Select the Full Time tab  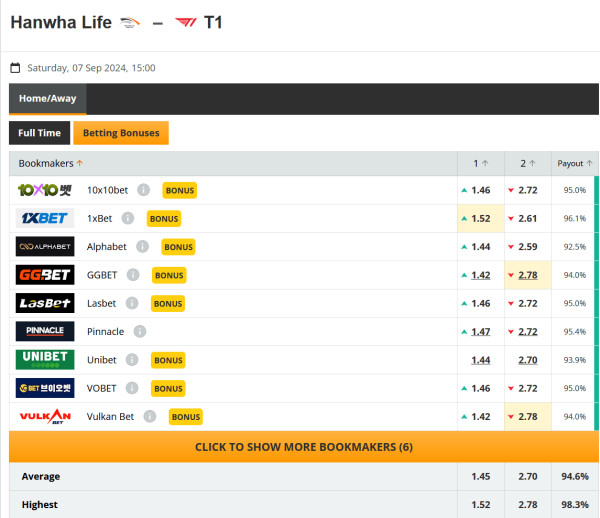click(39, 133)
